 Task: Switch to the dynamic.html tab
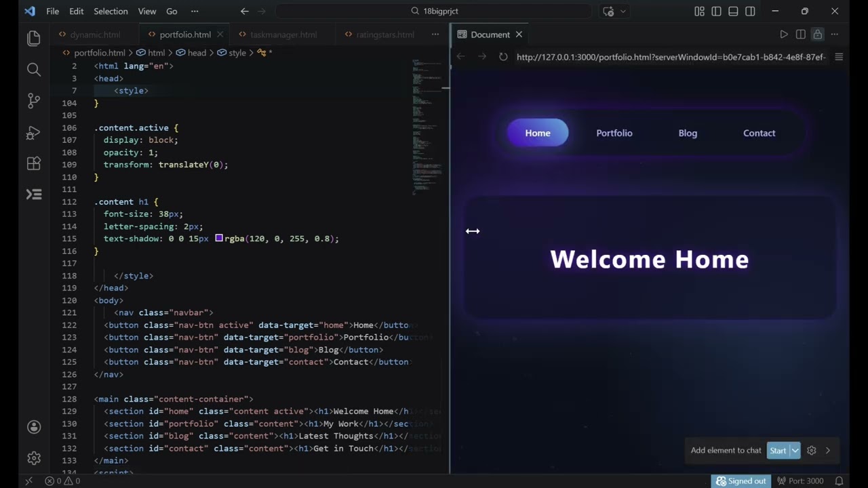click(95, 35)
